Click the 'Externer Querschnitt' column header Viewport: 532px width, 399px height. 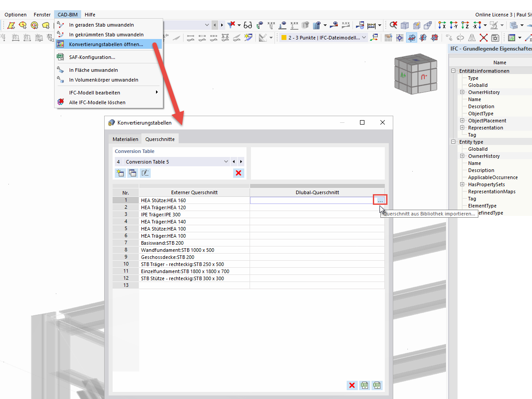tap(194, 192)
